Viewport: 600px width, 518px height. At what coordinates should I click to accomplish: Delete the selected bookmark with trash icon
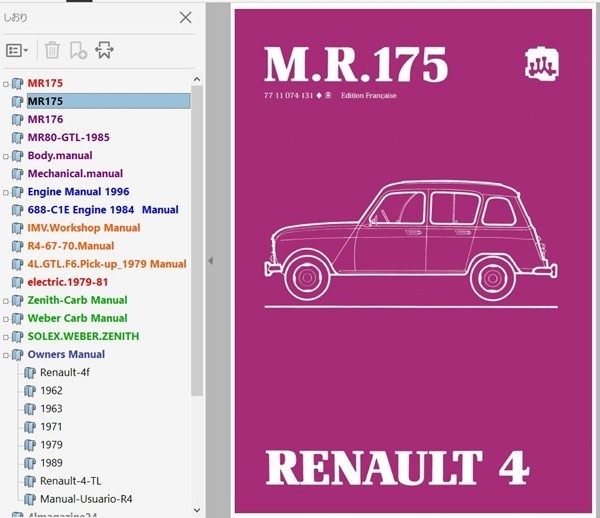pos(52,50)
